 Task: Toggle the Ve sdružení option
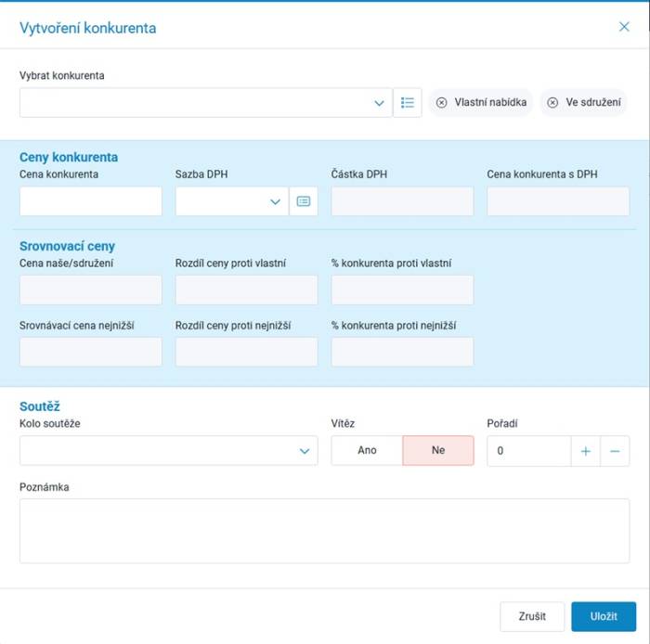click(584, 102)
